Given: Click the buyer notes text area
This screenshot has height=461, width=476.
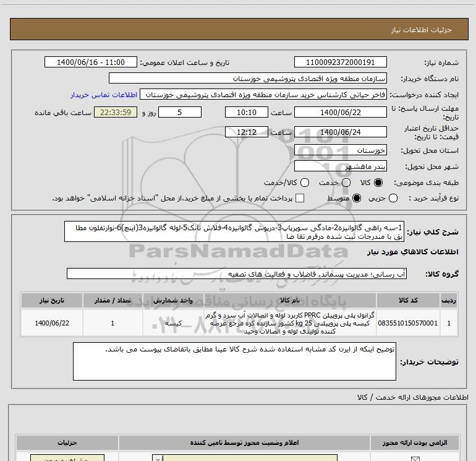Looking at the screenshot, I should (234, 361).
